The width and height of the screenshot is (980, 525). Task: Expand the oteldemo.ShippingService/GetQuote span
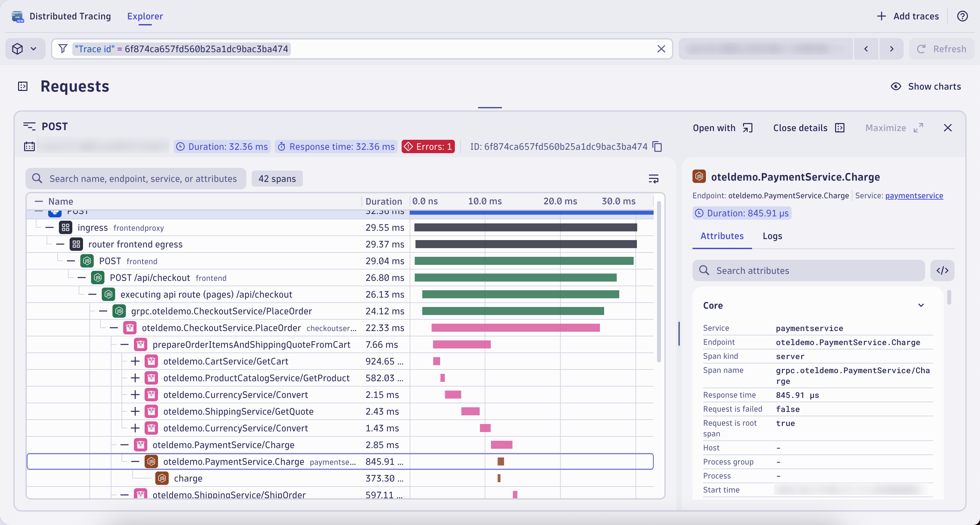[135, 412]
